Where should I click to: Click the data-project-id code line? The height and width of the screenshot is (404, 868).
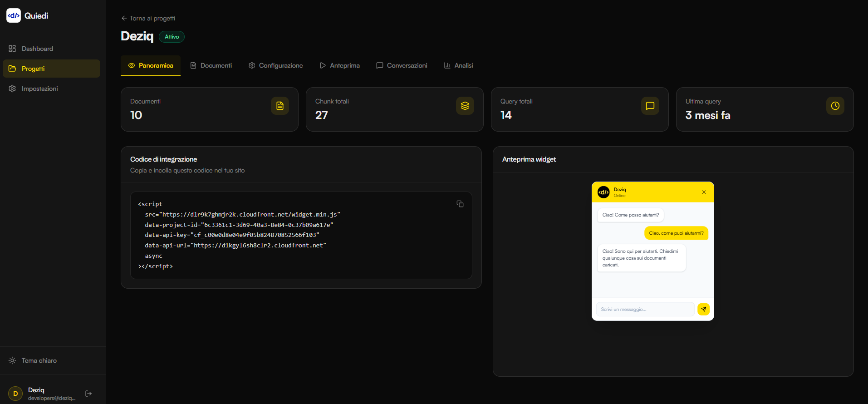point(239,225)
